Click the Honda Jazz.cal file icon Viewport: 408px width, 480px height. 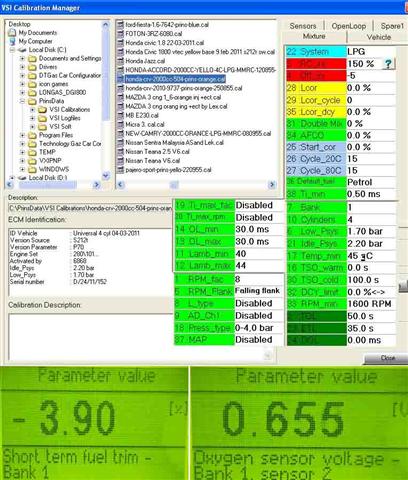[120, 61]
